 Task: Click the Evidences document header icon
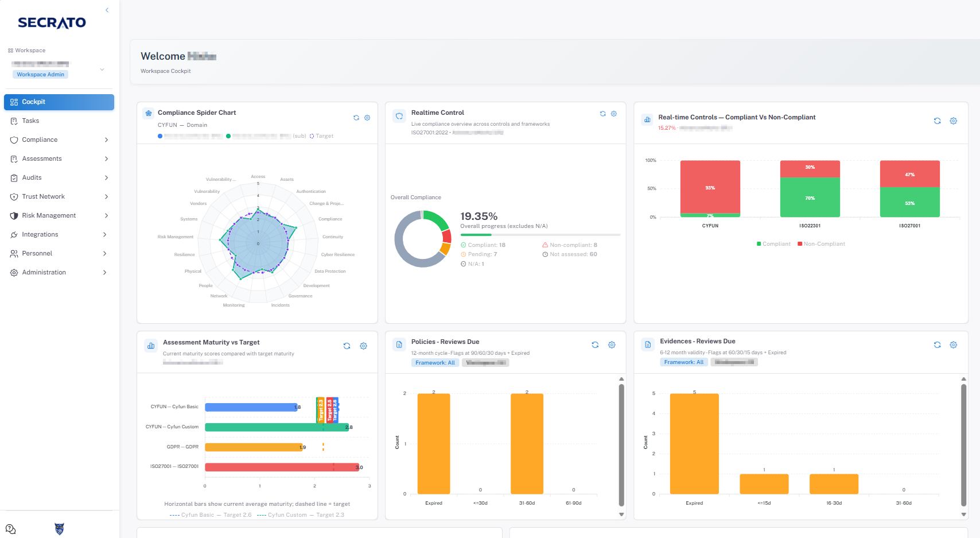pos(648,345)
